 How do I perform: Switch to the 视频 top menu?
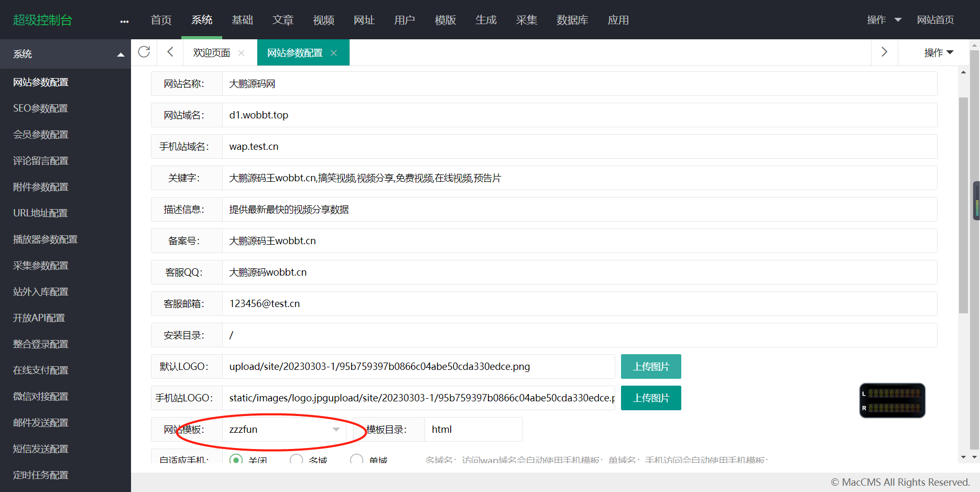click(323, 20)
